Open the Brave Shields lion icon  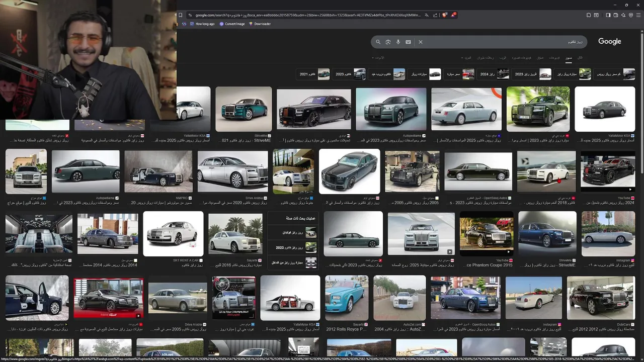pos(444,15)
